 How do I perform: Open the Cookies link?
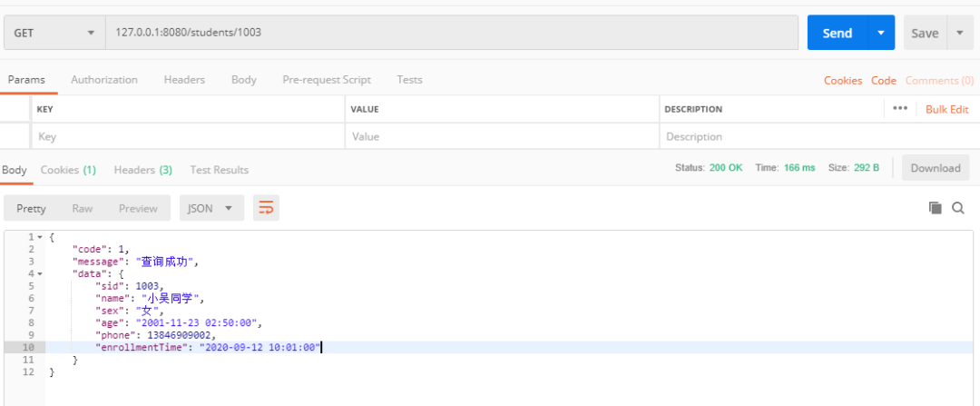tap(842, 80)
